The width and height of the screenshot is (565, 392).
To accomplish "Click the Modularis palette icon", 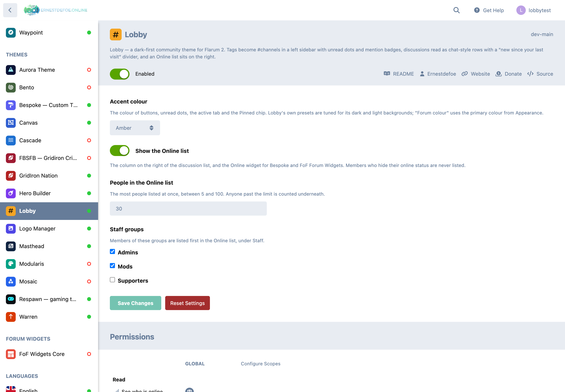I will tap(11, 264).
